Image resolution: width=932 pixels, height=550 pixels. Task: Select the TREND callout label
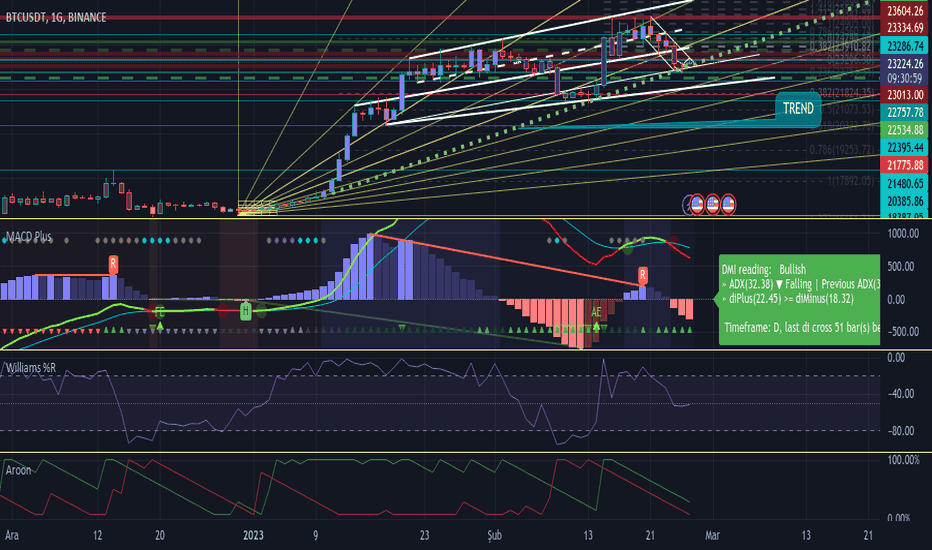[x=798, y=109]
